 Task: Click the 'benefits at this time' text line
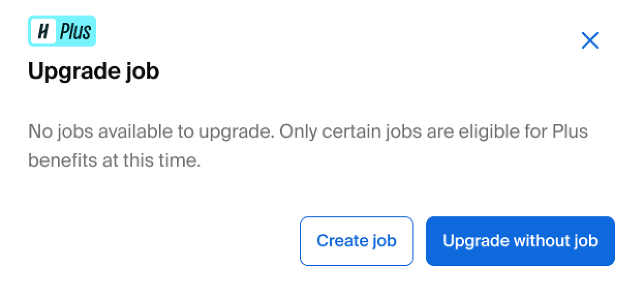click(x=114, y=160)
